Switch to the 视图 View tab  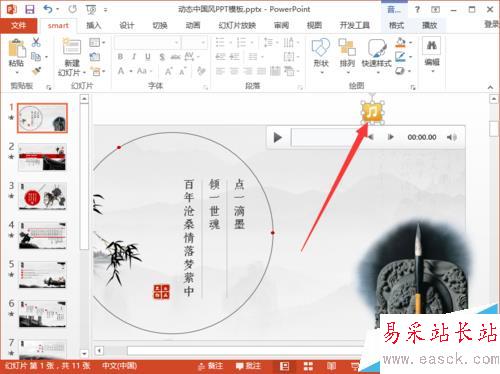coord(314,25)
